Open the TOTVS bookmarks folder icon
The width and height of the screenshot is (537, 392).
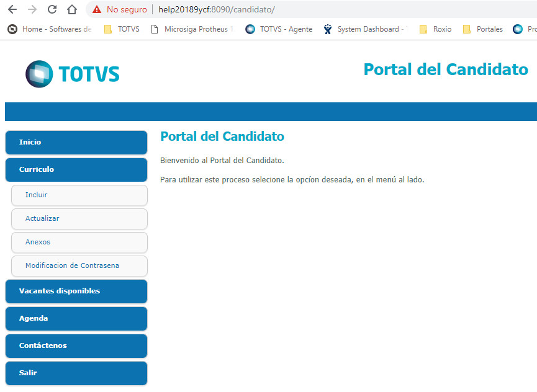(108, 29)
